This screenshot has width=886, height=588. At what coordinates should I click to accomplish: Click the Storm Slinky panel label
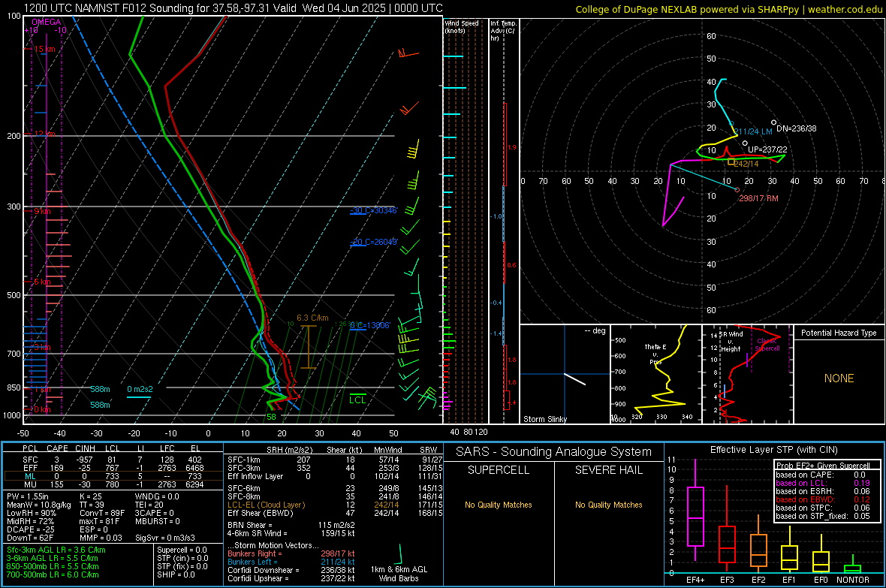pyautogui.click(x=544, y=419)
